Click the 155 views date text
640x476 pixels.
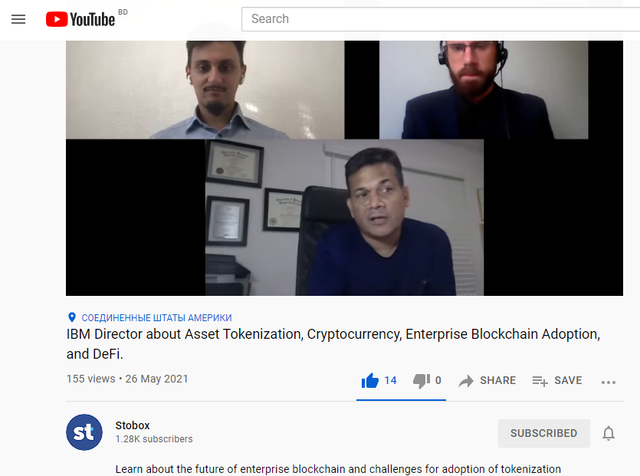(x=127, y=379)
